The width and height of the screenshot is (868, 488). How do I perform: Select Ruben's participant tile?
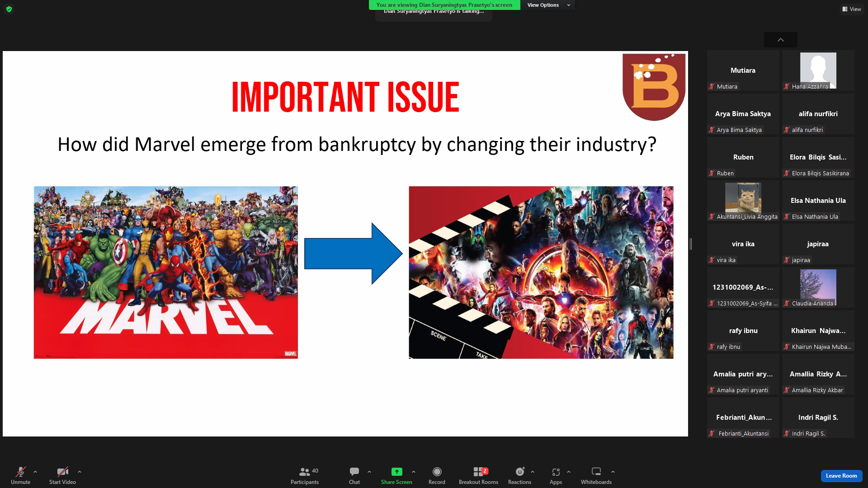(x=743, y=157)
